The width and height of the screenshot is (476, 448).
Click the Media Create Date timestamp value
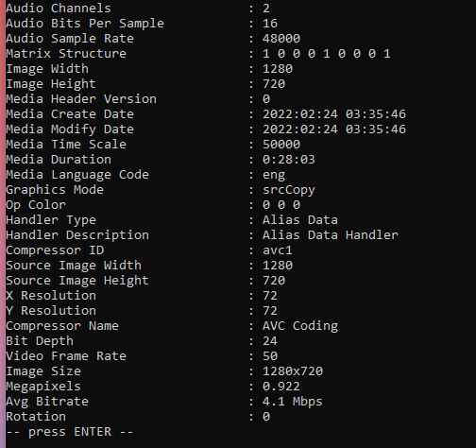point(334,114)
